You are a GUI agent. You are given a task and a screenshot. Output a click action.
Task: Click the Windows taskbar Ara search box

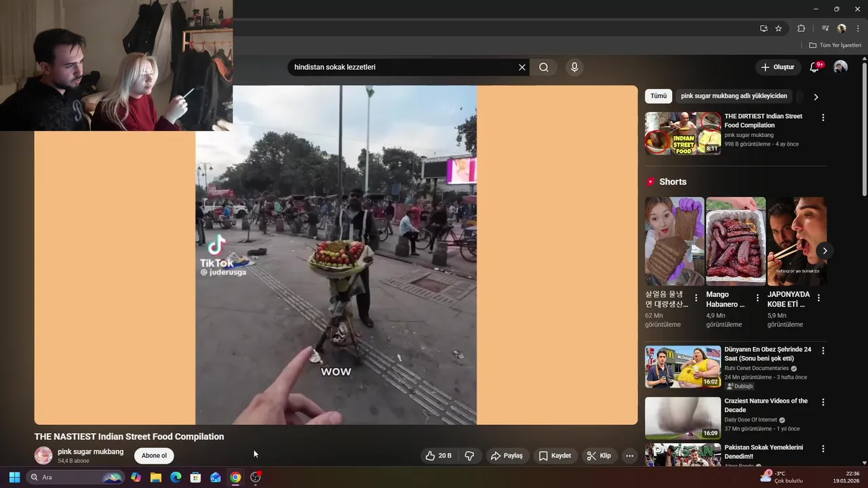coord(75,477)
